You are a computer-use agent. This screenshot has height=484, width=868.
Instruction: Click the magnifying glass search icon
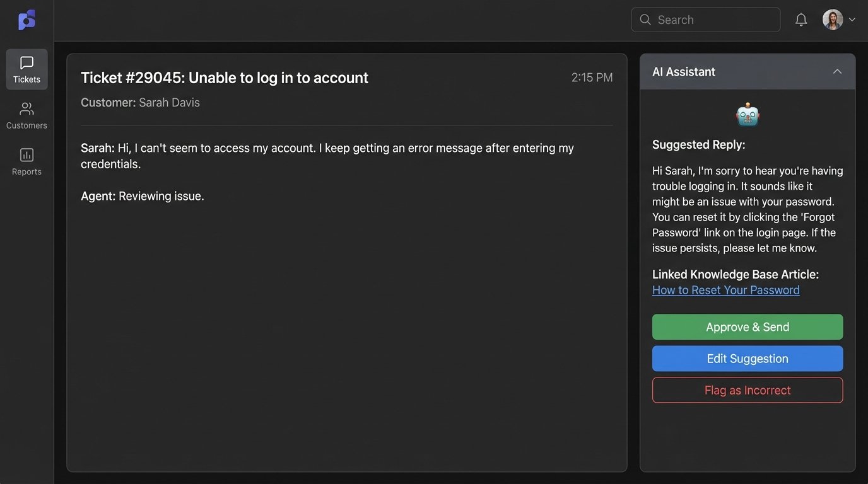coord(645,20)
